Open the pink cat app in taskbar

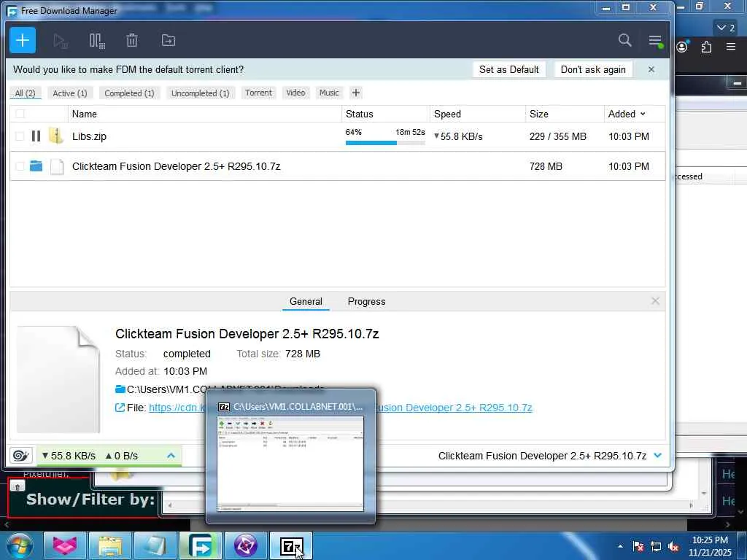[65, 545]
